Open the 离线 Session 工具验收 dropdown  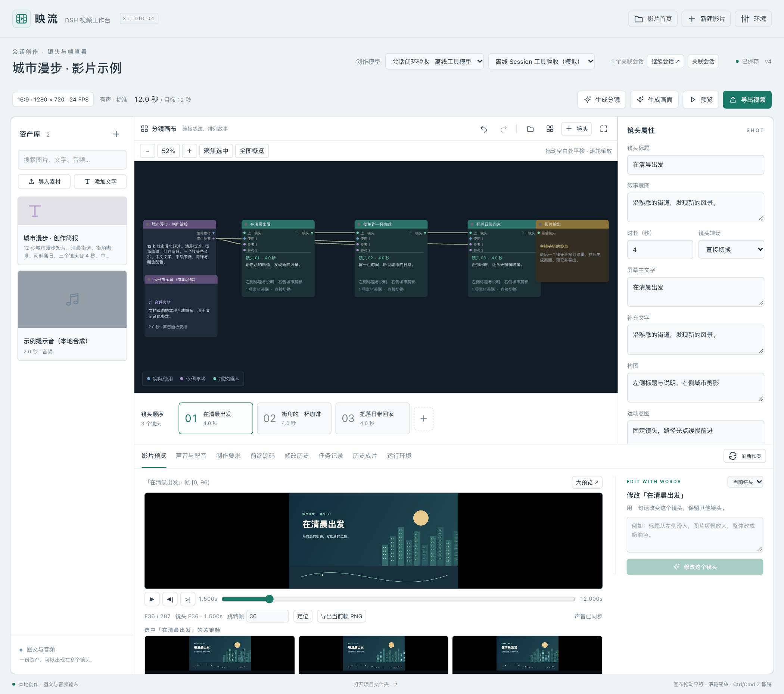click(x=541, y=61)
